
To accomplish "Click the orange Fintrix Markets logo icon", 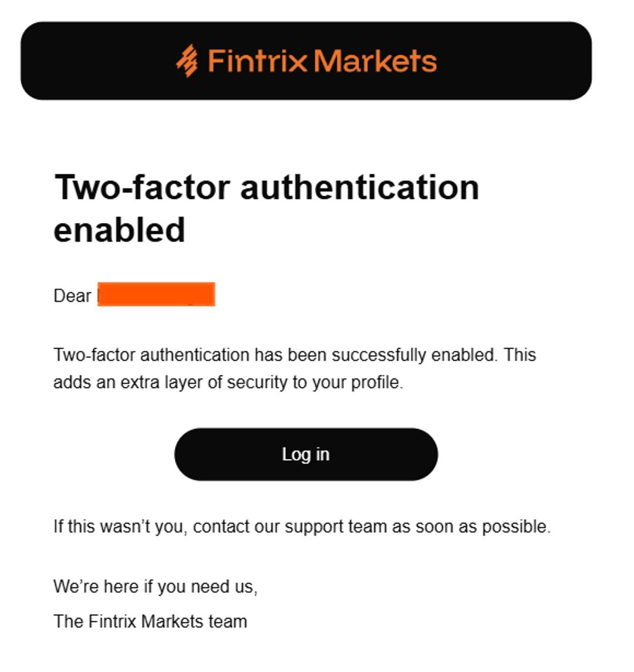I will pyautogui.click(x=187, y=61).
